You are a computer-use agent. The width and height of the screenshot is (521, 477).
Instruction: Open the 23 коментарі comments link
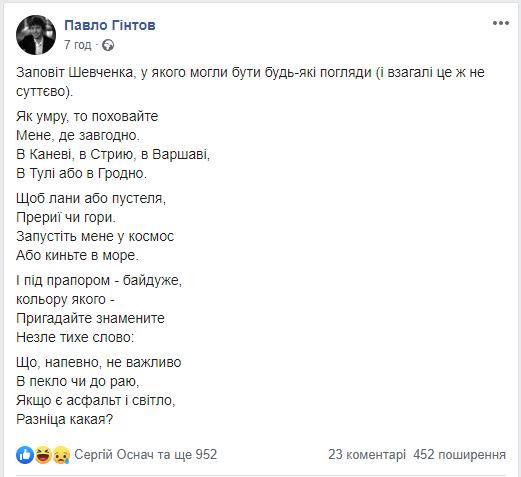(x=367, y=455)
